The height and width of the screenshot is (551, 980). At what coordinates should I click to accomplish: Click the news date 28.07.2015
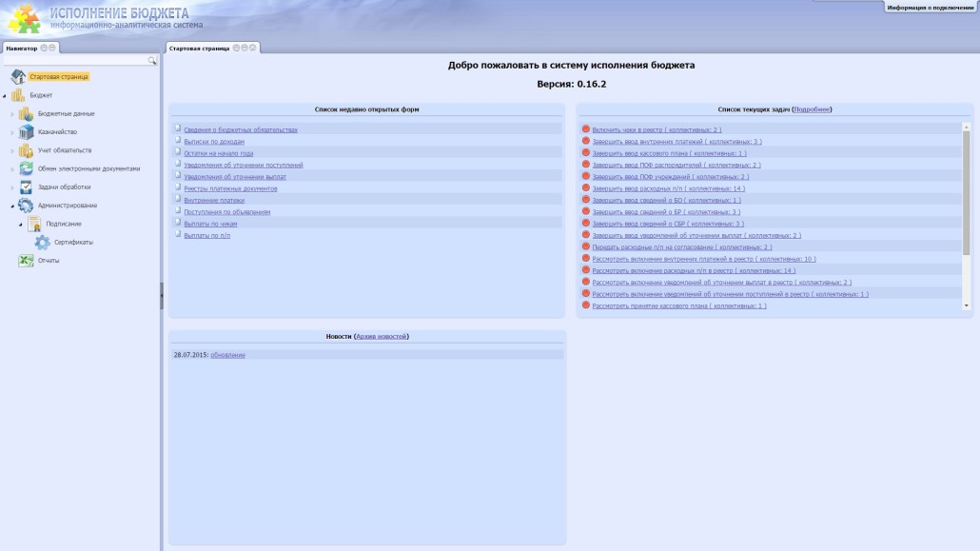click(x=190, y=355)
